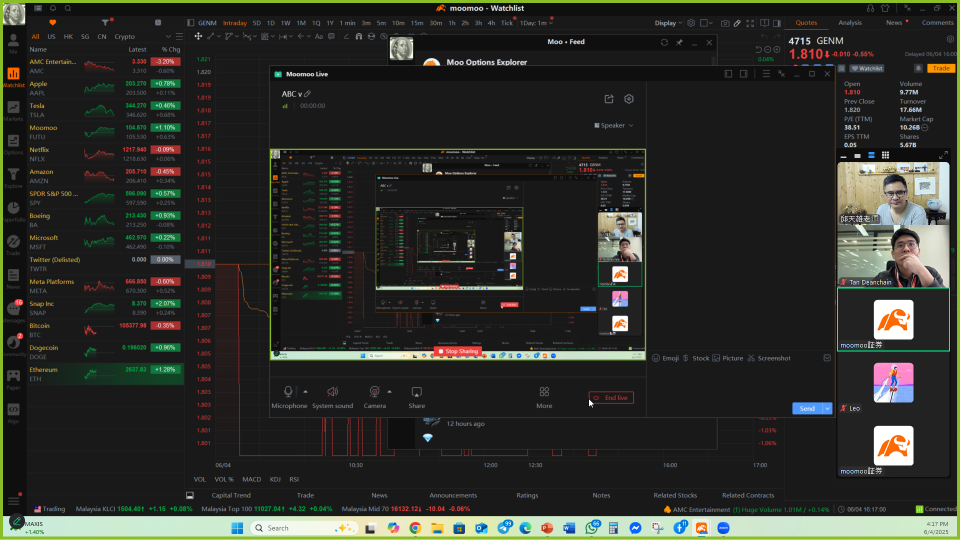
Task: Edit the ABC v live title pencil
Action: [307, 94]
